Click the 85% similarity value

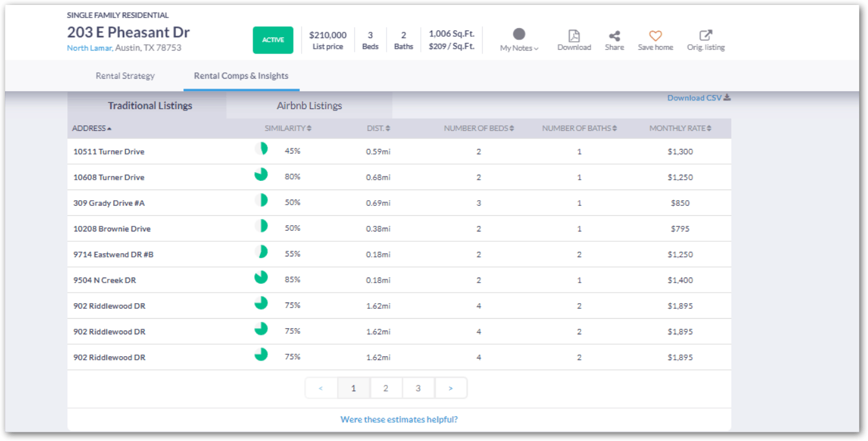292,279
